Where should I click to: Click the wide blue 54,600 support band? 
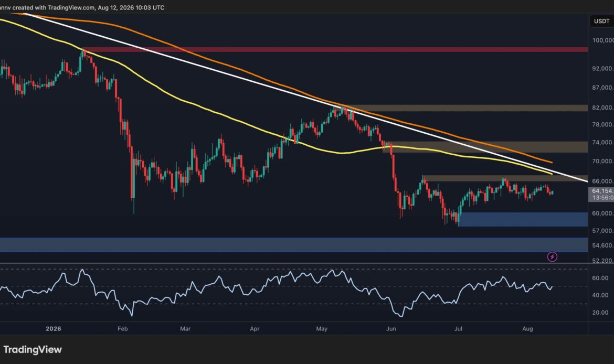pos(294,244)
